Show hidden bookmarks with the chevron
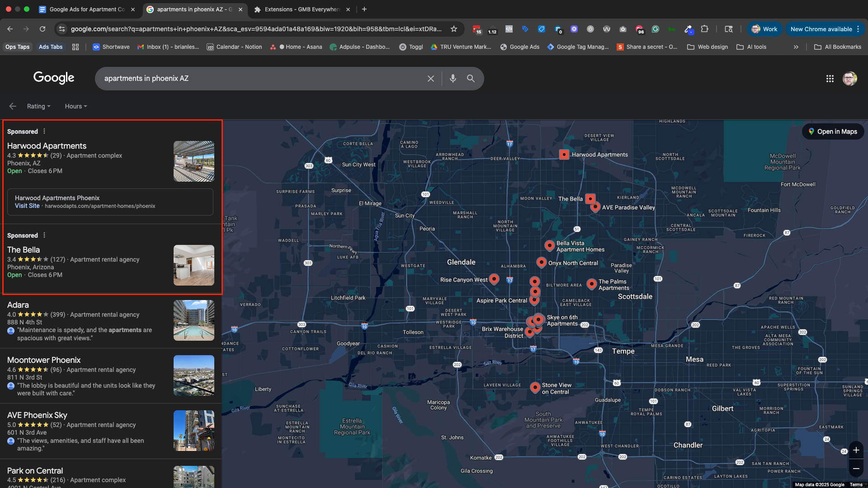 click(x=796, y=47)
